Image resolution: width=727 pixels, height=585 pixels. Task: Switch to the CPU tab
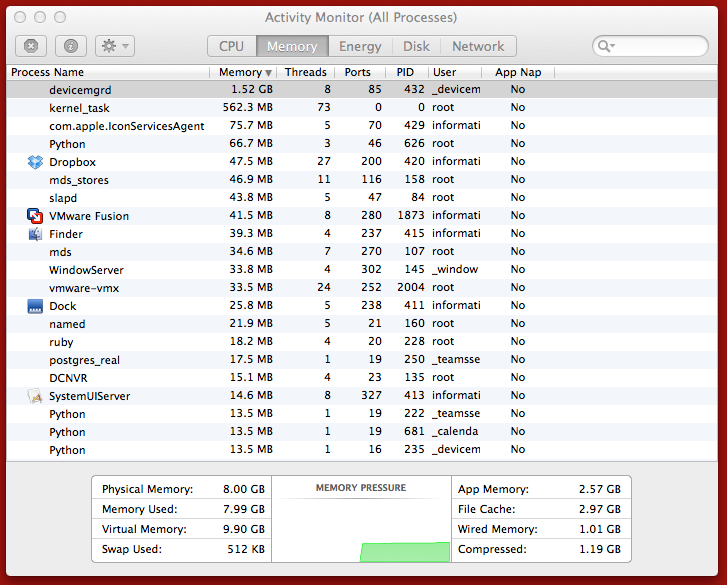(231, 46)
